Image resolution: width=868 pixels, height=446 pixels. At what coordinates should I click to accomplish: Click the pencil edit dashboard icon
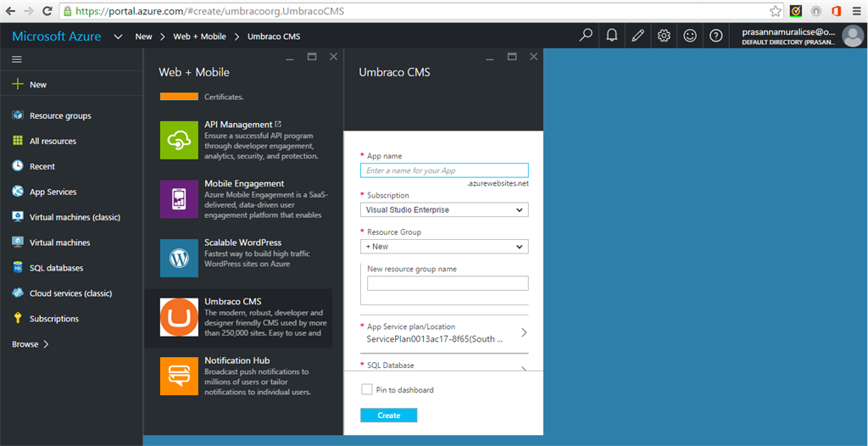click(x=637, y=36)
